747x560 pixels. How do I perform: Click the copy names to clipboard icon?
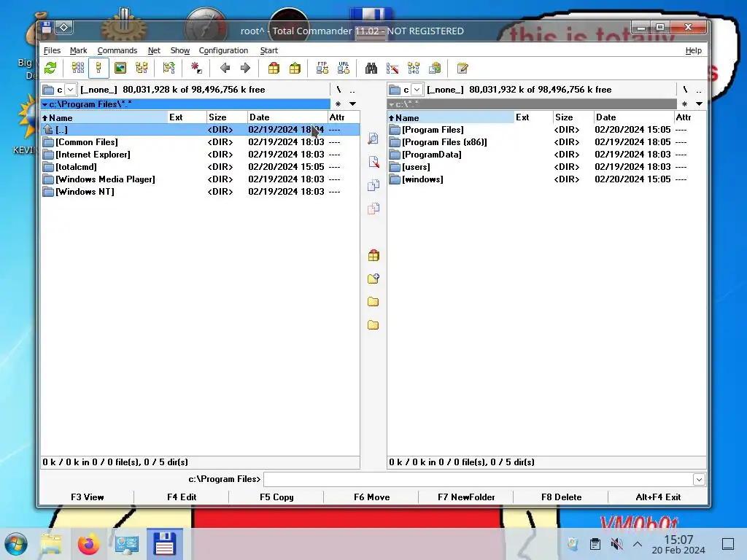435,68
